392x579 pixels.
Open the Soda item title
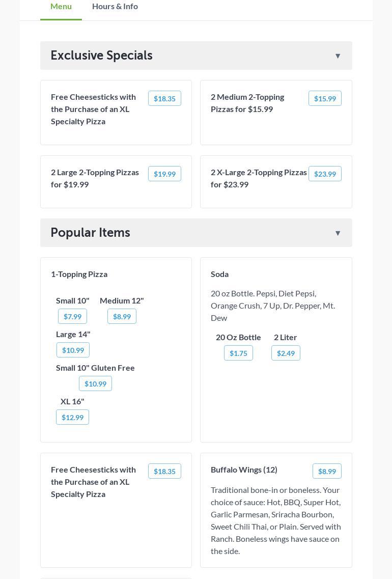pos(219,274)
